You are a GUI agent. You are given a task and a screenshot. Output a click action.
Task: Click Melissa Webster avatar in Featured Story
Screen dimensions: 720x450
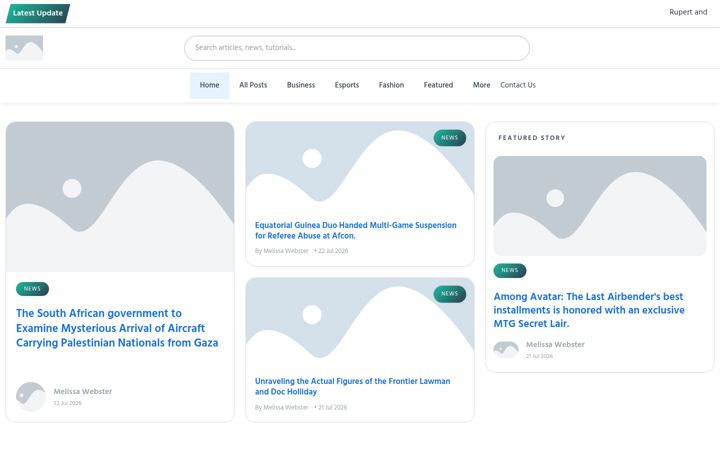coord(506,349)
